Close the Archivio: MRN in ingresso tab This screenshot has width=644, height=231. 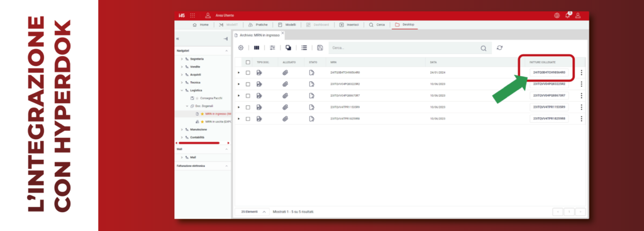click(x=282, y=33)
